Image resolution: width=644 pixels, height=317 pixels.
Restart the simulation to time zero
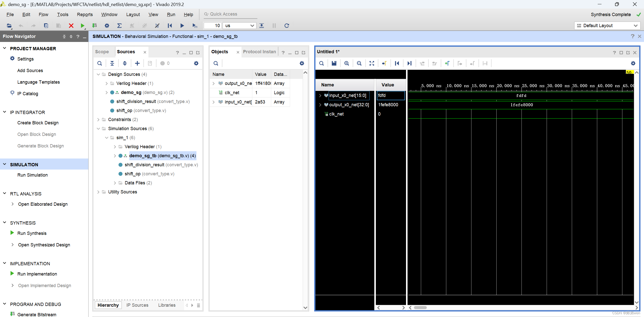170,25
